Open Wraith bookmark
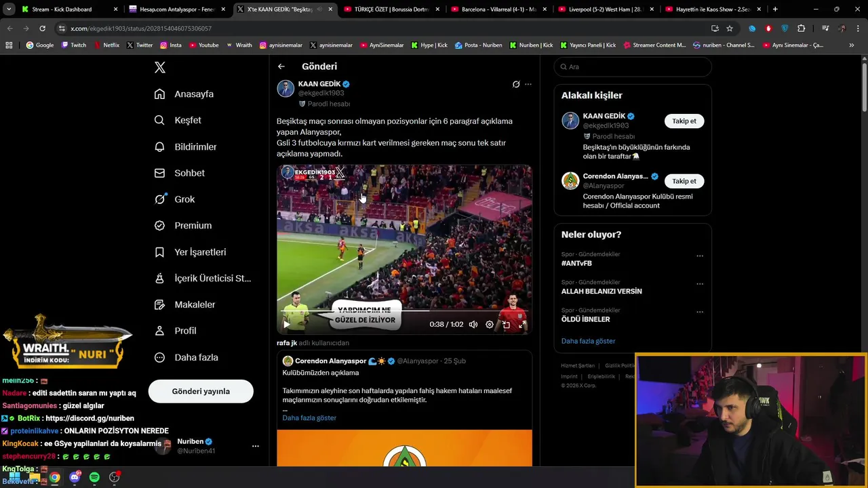The image size is (868, 488). click(239, 45)
